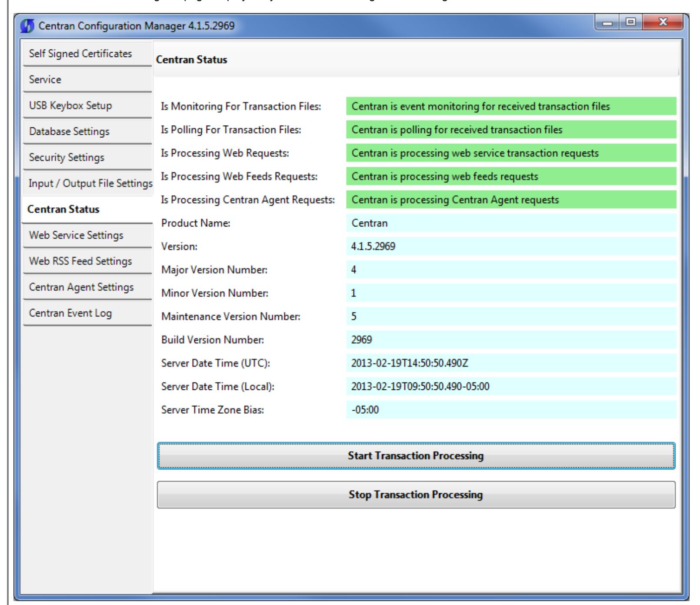Click the 'Server Date Time (UTC):' label
The height and width of the screenshot is (605, 700).
pyautogui.click(x=216, y=363)
